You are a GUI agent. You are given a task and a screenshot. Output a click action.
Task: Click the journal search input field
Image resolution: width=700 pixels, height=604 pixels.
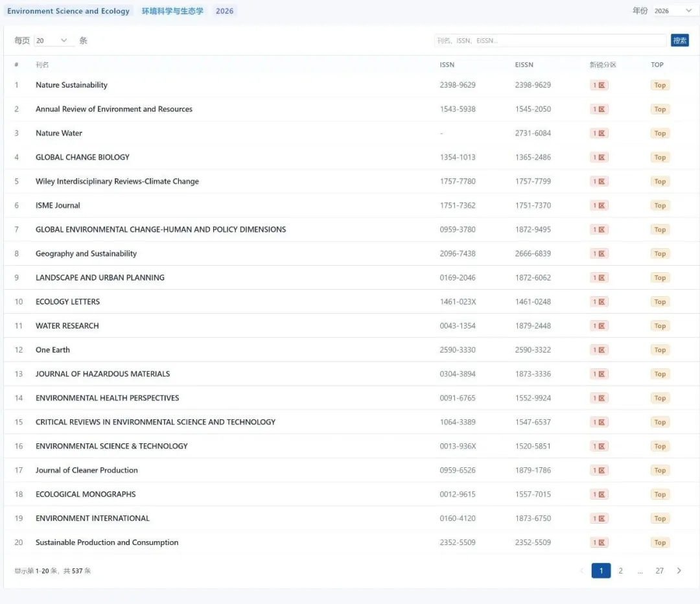click(x=550, y=40)
